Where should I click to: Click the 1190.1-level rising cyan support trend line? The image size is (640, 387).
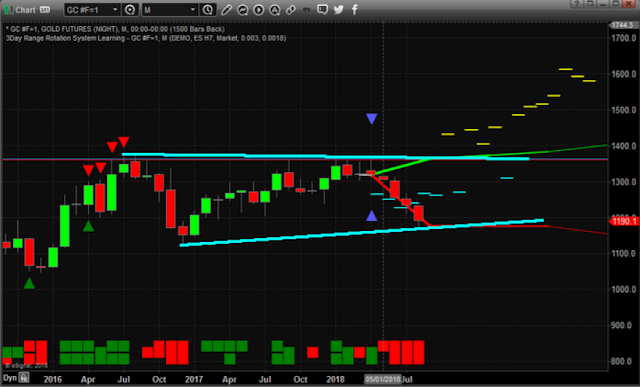(x=362, y=233)
